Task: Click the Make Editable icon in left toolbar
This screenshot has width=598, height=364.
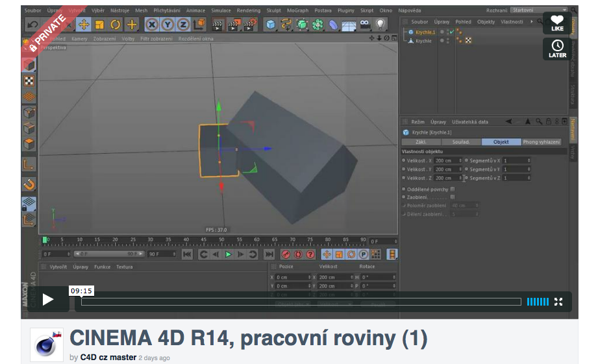Action: pyautogui.click(x=29, y=45)
